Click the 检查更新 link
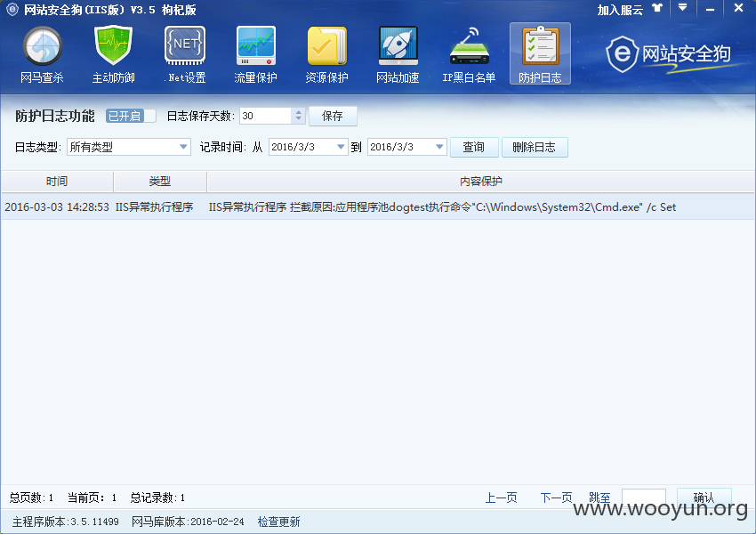 [278, 522]
